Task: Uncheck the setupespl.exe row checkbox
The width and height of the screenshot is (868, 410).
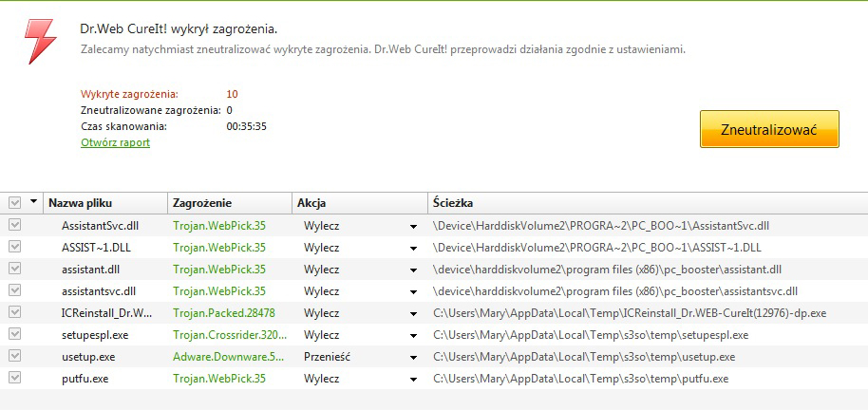Action: point(15,334)
